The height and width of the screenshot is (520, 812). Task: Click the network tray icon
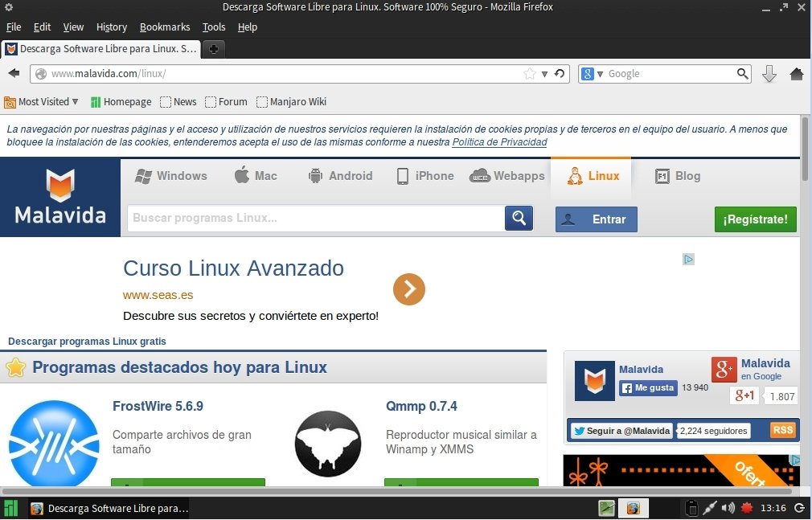pos(709,508)
